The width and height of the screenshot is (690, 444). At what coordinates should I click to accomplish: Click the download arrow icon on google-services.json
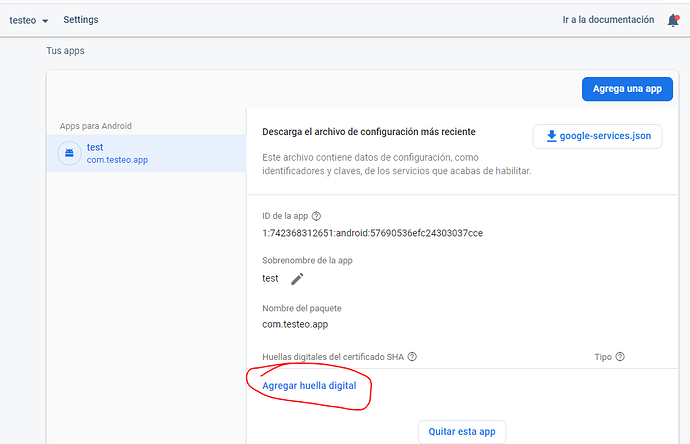pyautogui.click(x=551, y=136)
